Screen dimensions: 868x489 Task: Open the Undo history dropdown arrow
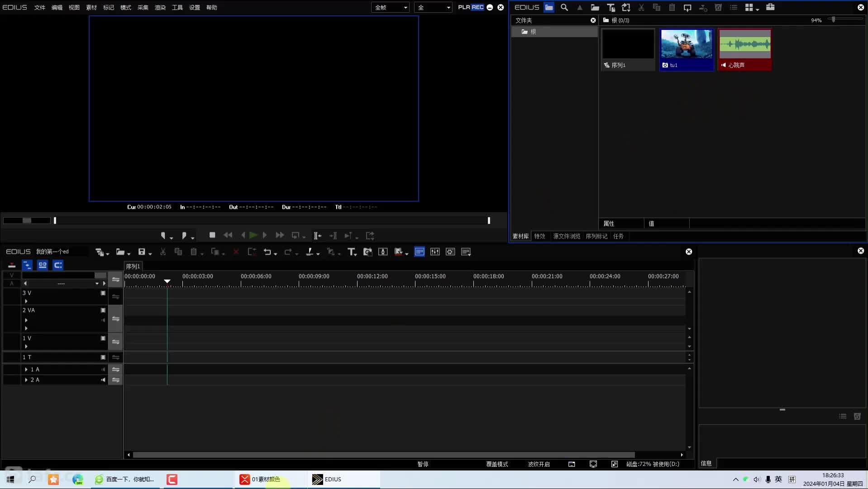click(x=276, y=254)
